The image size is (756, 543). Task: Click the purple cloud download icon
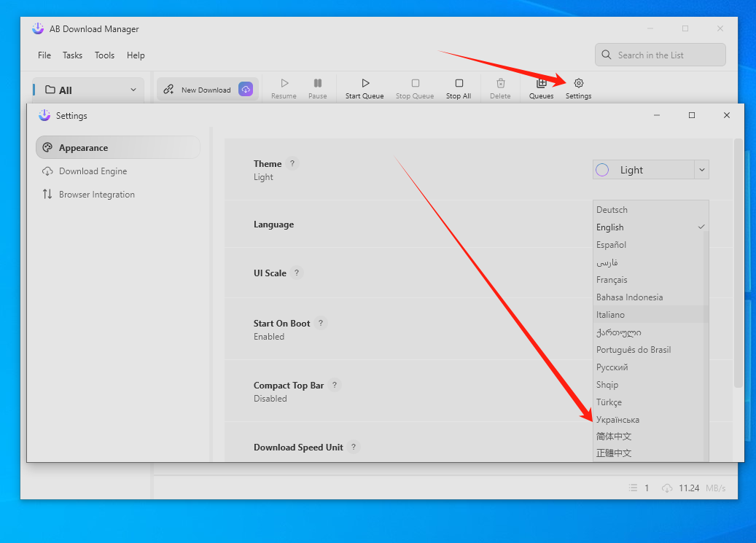[x=246, y=89]
